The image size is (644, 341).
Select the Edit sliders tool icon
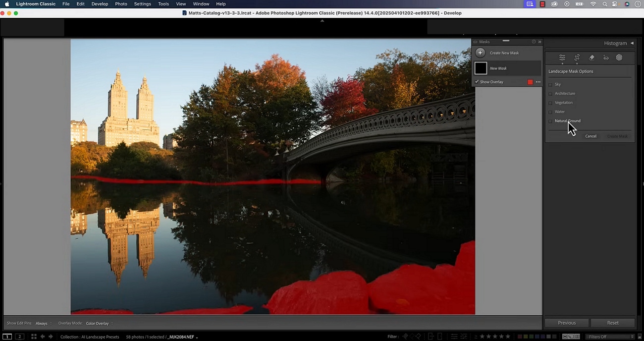pyautogui.click(x=562, y=57)
